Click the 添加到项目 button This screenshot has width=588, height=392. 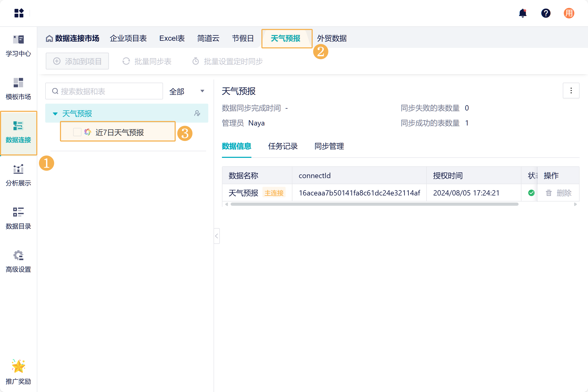[x=77, y=61]
